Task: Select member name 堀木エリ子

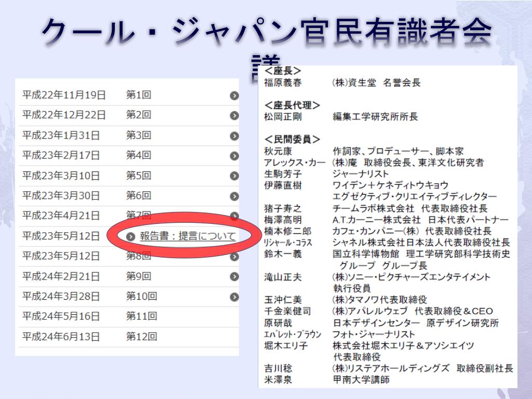Action: [286, 345]
